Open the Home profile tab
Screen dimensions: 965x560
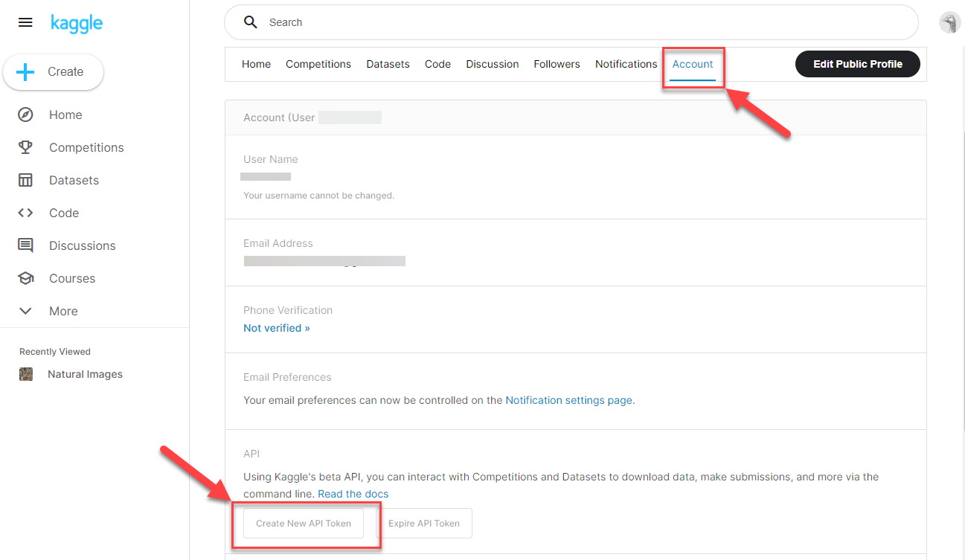[257, 64]
